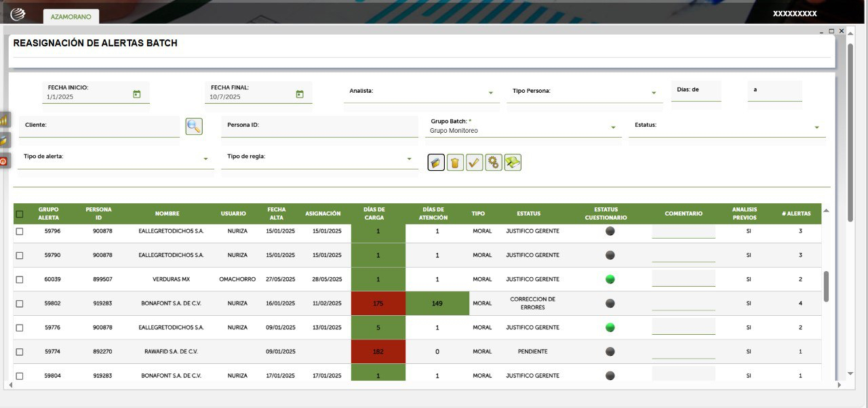Check the row for VERDURAS MX

(20, 279)
